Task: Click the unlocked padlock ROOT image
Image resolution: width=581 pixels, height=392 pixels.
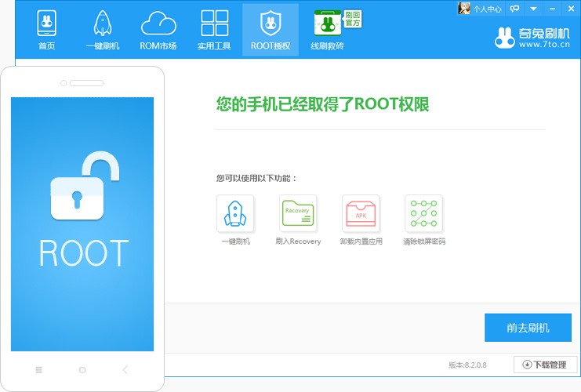Action: pyautogui.click(x=85, y=185)
